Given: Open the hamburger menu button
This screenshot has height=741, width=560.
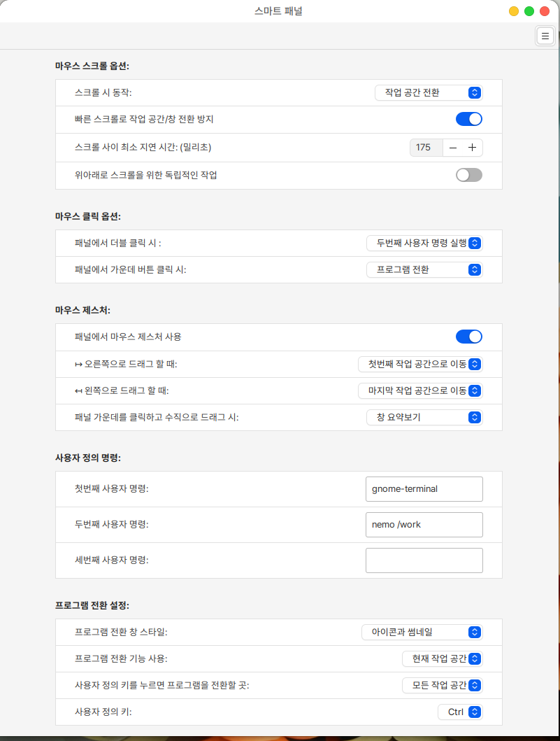Looking at the screenshot, I should click(x=545, y=36).
